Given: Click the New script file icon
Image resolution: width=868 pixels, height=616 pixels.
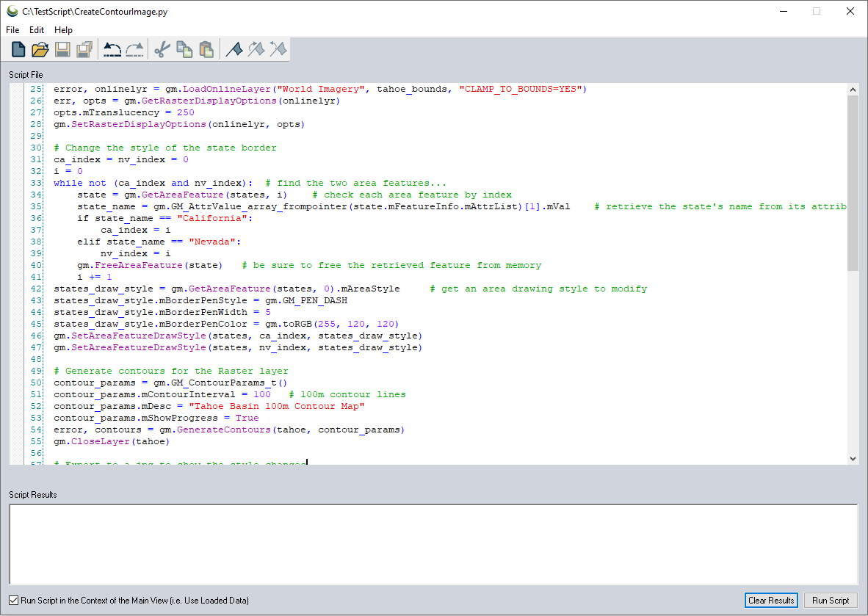Looking at the screenshot, I should coord(18,49).
